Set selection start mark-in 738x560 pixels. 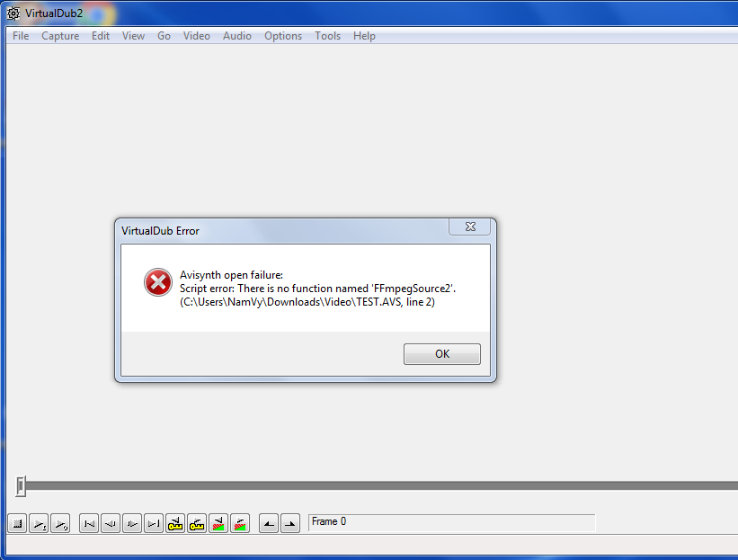[269, 523]
